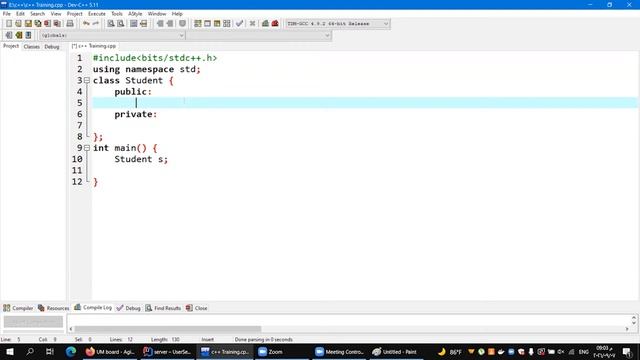640x360 pixels.
Task: Open the Windows Start menu
Action: 10,351
